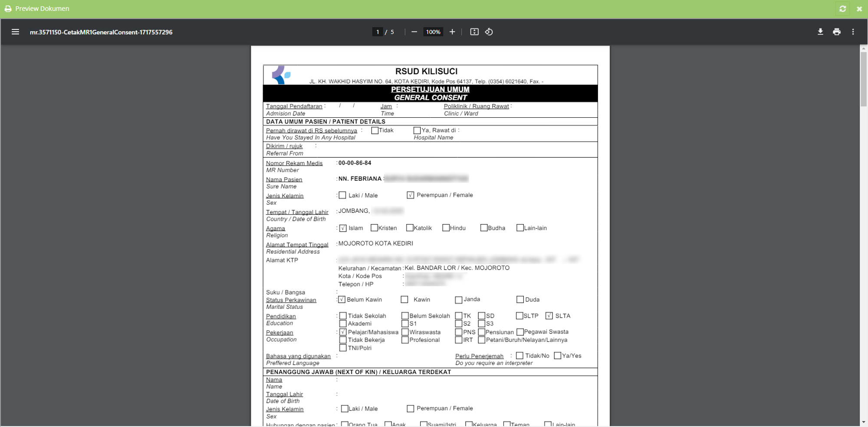Click the scrollbar up arrow
This screenshot has width=868, height=427.
pyautogui.click(x=864, y=48)
